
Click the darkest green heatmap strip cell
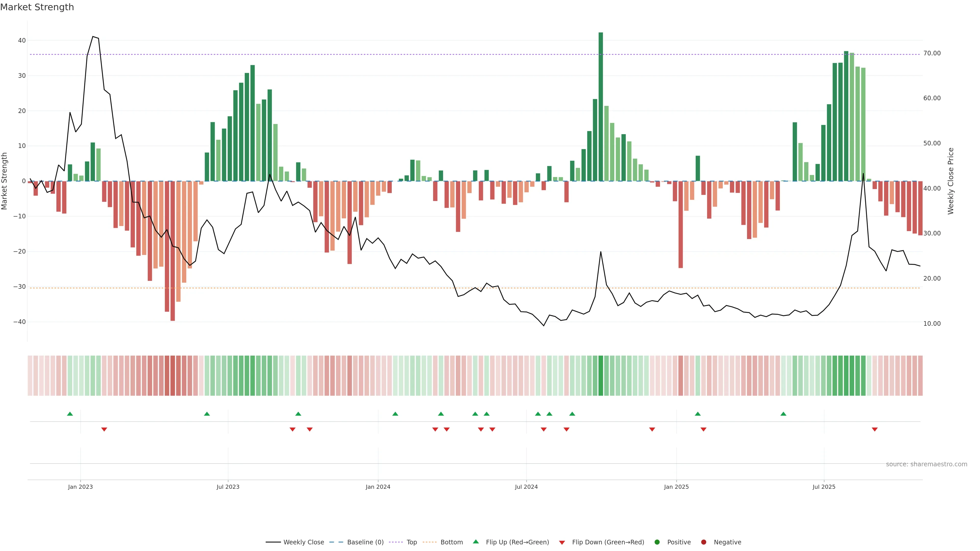(601, 376)
